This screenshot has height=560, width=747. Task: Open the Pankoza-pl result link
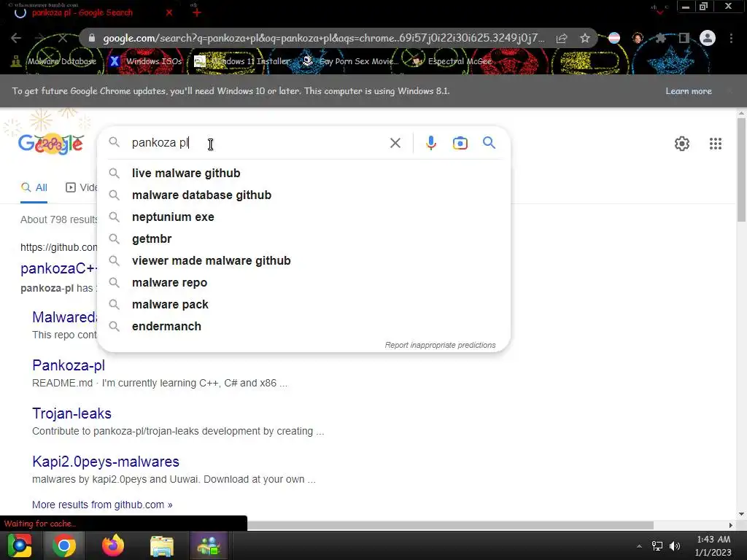[69, 366]
